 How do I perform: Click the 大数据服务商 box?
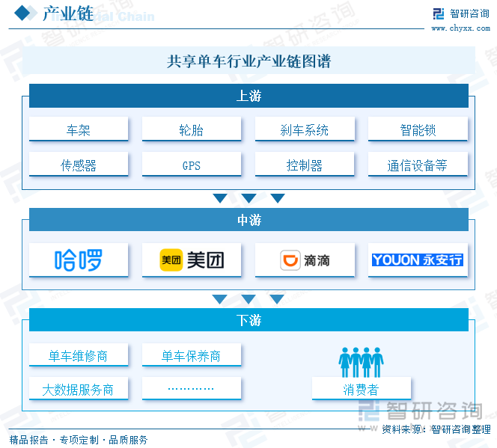(79, 388)
